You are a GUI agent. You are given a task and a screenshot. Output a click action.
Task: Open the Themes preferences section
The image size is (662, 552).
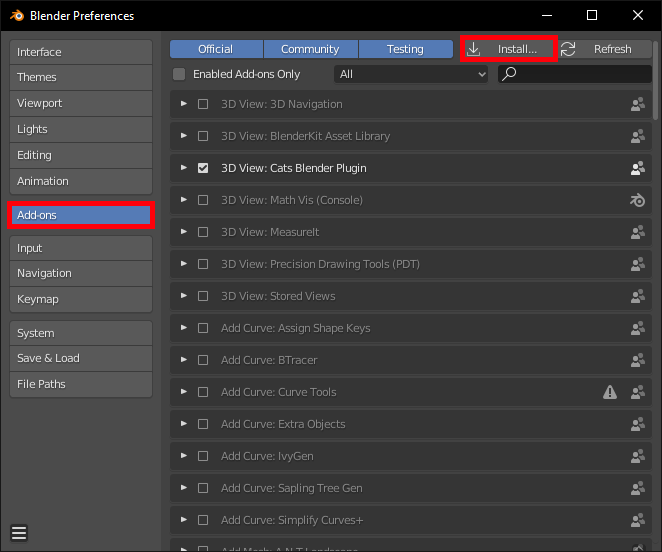pyautogui.click(x=81, y=77)
